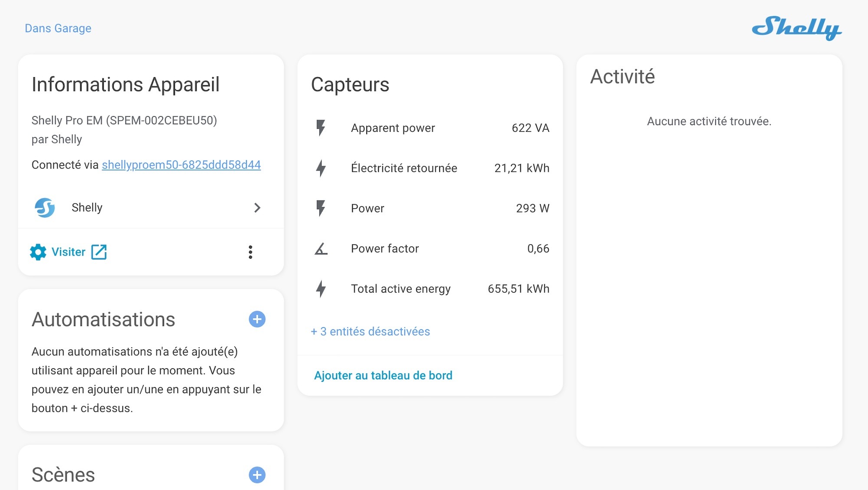Open the three-dot device menu

(x=250, y=252)
